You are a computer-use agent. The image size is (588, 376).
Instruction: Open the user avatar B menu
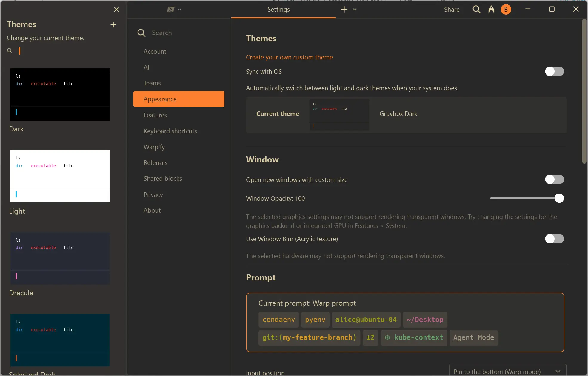point(506,10)
